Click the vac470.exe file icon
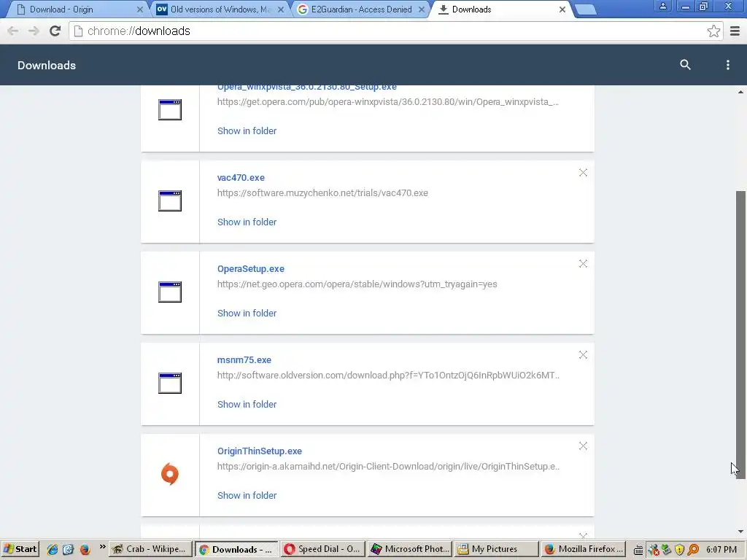Image resolution: width=747 pixels, height=560 pixels. [170, 201]
